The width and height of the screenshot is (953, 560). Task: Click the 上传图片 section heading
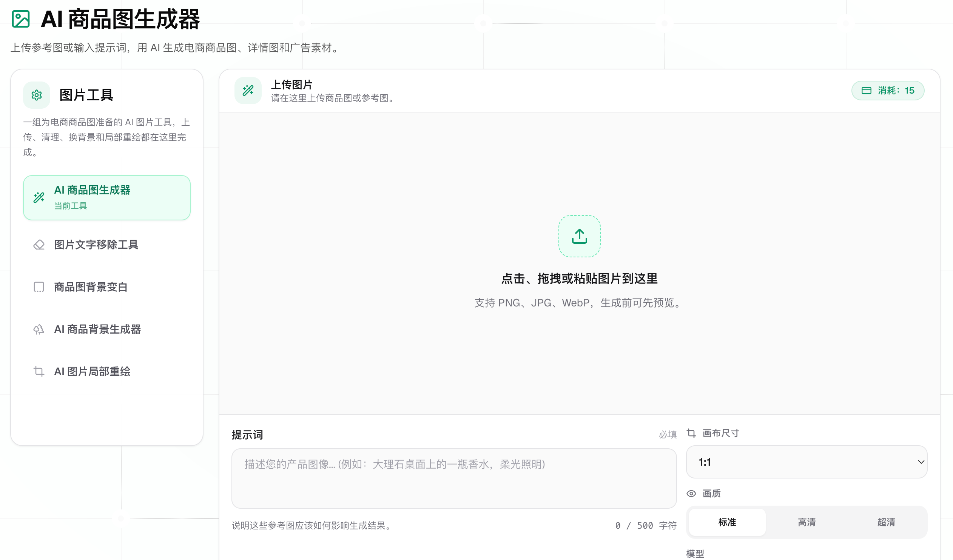click(291, 85)
